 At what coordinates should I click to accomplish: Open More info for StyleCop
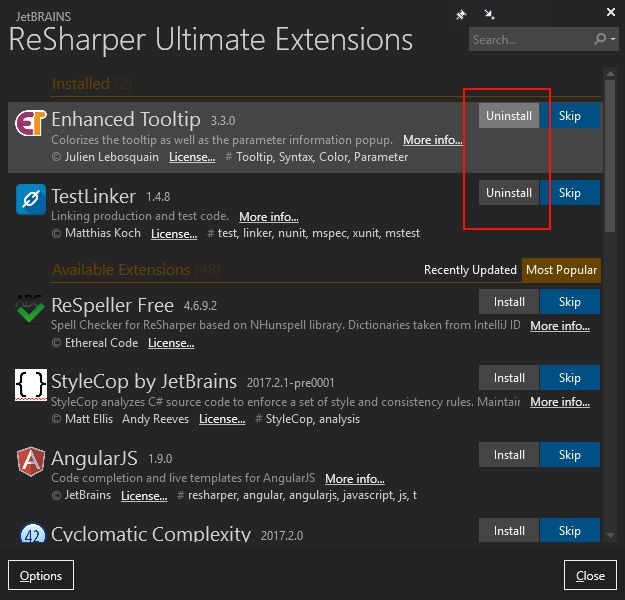pyautogui.click(x=560, y=402)
